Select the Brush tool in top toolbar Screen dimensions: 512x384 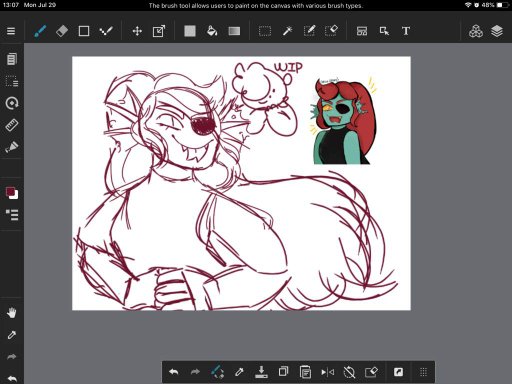(40, 31)
